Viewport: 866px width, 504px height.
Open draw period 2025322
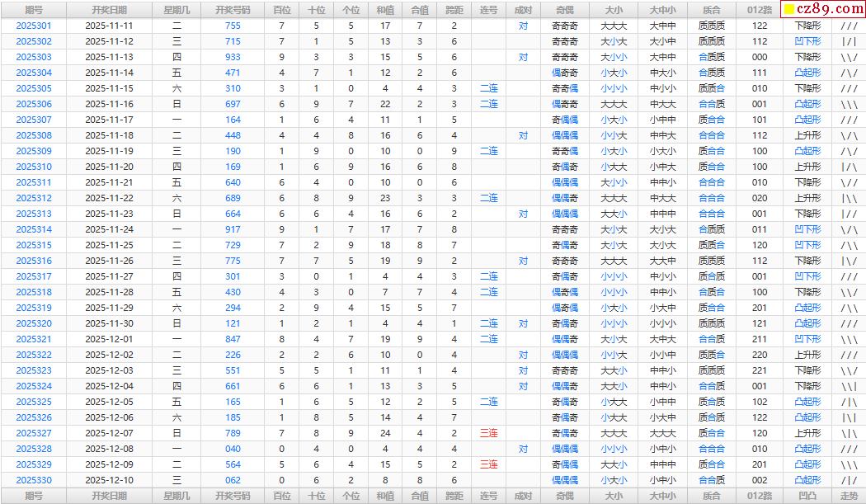[34, 355]
